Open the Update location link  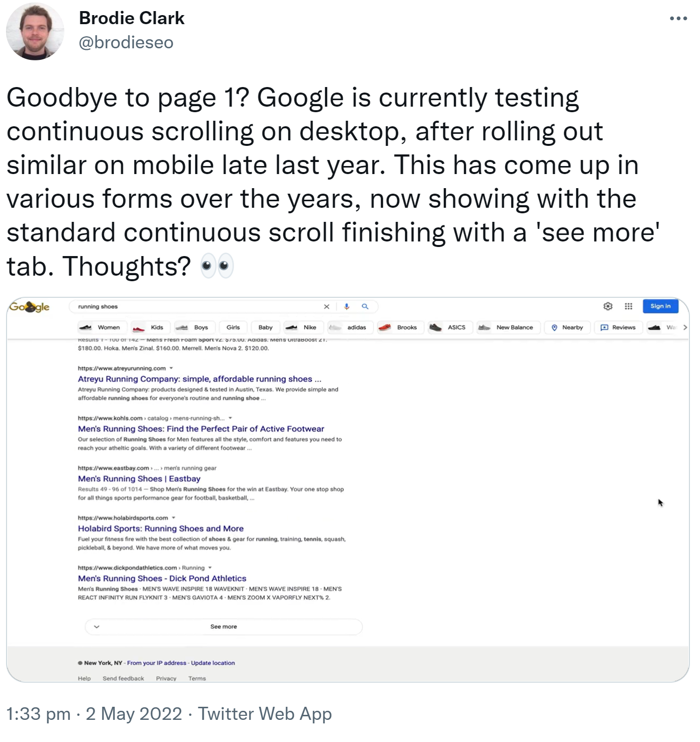[212, 663]
